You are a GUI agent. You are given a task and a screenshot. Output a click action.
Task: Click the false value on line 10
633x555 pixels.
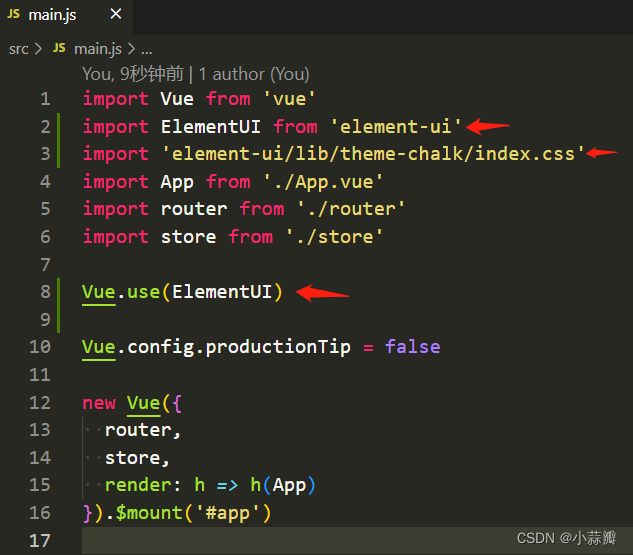[413, 347]
